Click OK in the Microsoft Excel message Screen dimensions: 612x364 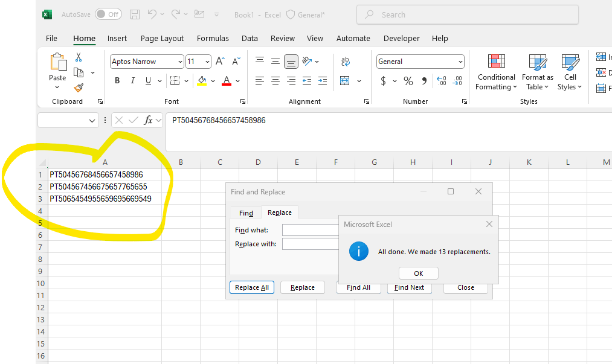(x=419, y=273)
